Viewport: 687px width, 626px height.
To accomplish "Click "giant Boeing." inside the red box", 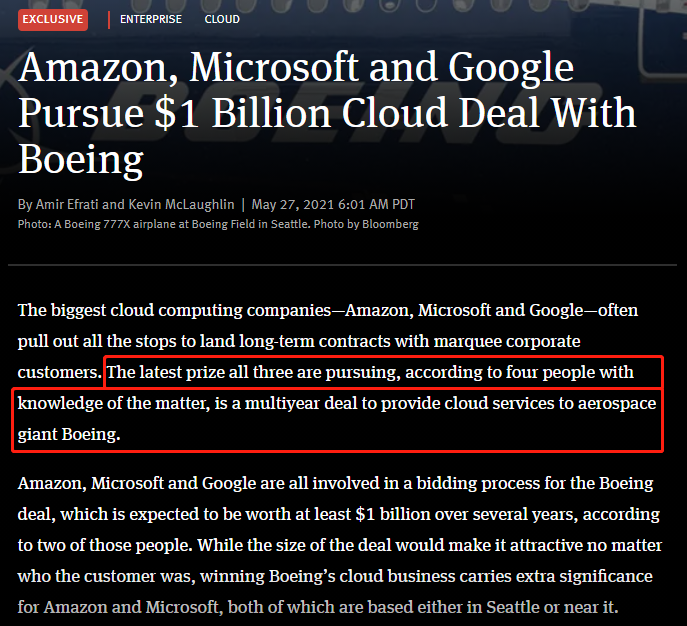I will point(69,435).
